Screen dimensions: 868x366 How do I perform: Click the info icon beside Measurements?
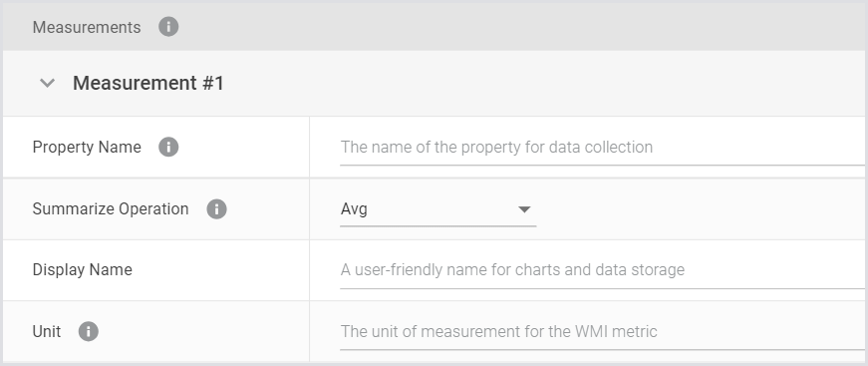(168, 27)
